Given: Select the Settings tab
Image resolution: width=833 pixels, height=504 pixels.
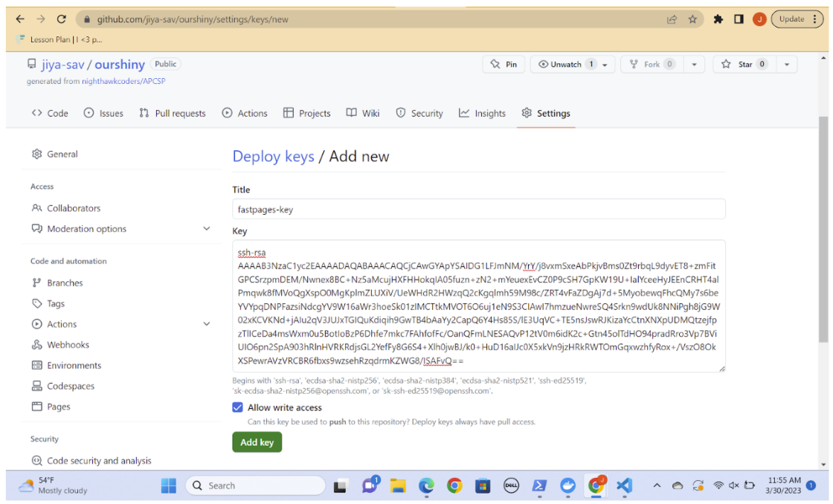Looking at the screenshot, I should point(546,113).
